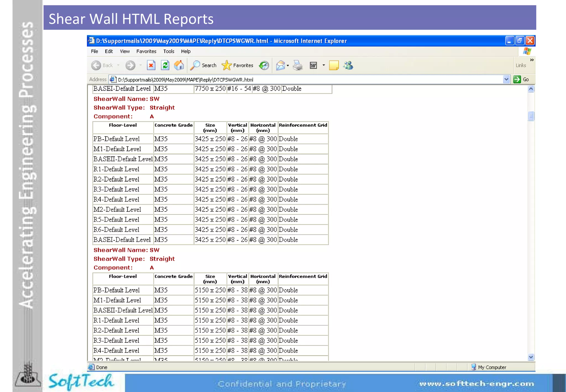The image size is (566, 392).
Task: Open the File menu
Action: (95, 51)
